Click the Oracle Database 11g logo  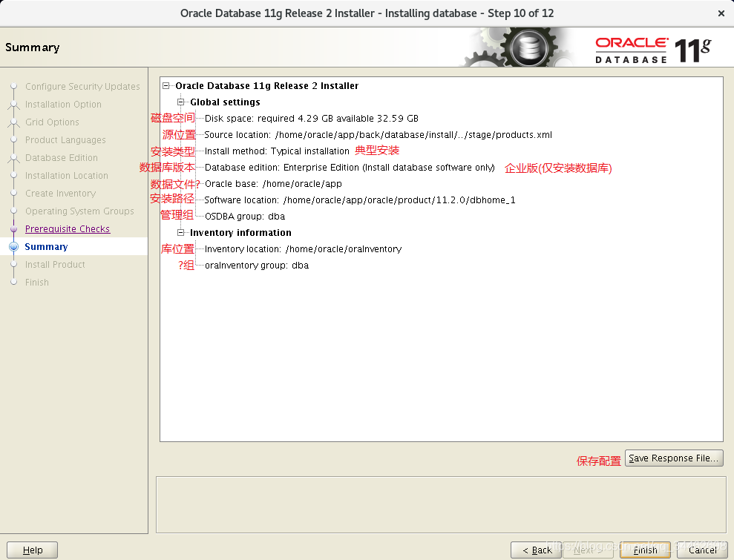[x=653, y=50]
